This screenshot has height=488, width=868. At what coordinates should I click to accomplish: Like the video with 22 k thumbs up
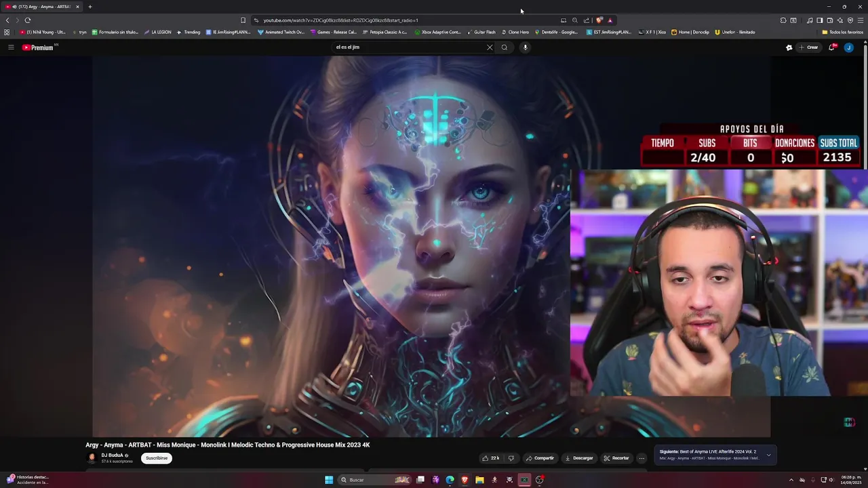pos(491,458)
